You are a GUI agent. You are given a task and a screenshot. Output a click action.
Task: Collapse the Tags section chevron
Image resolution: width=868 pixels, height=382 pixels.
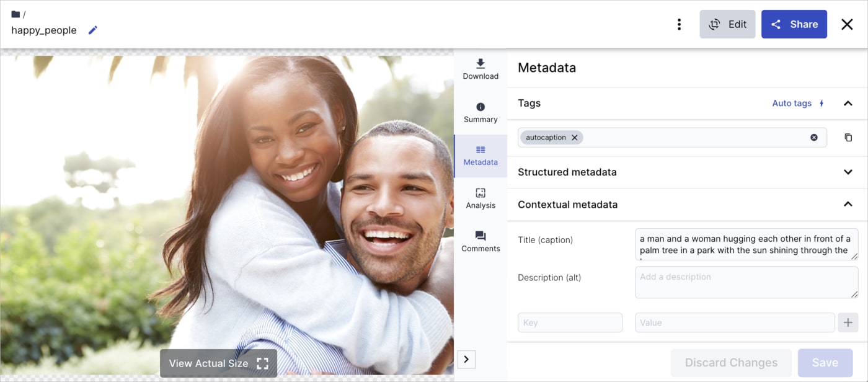pyautogui.click(x=848, y=104)
